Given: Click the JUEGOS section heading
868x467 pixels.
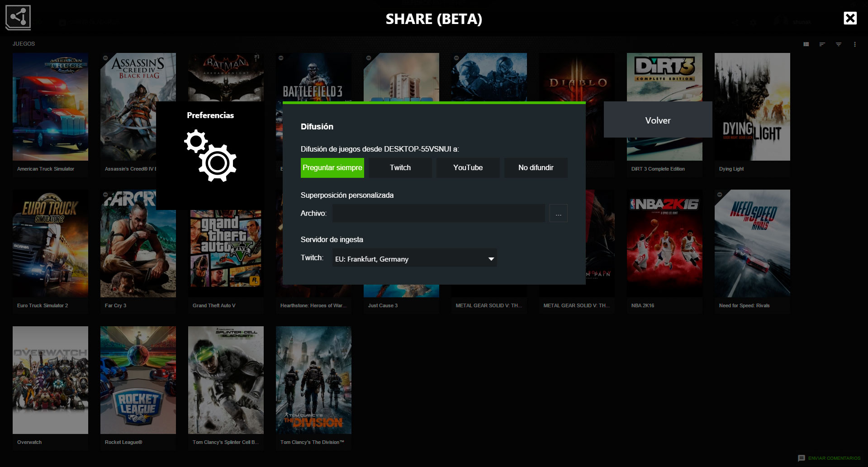Looking at the screenshot, I should [x=24, y=44].
